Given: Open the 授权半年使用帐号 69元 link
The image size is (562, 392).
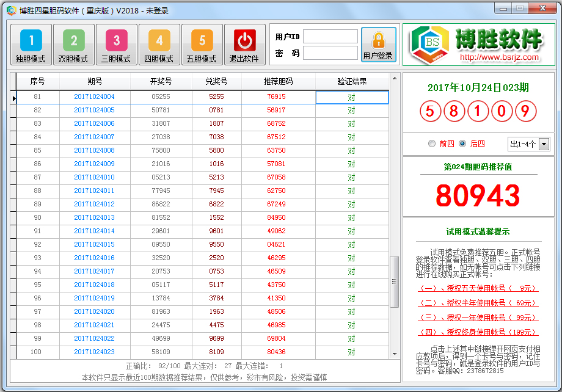Looking at the screenshot, I should pyautogui.click(x=478, y=303).
